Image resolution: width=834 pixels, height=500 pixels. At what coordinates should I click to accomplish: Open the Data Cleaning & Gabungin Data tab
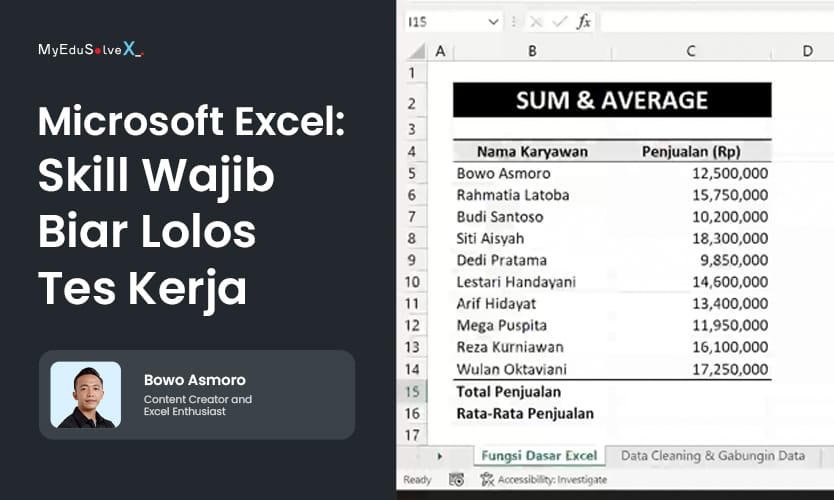coord(713,456)
